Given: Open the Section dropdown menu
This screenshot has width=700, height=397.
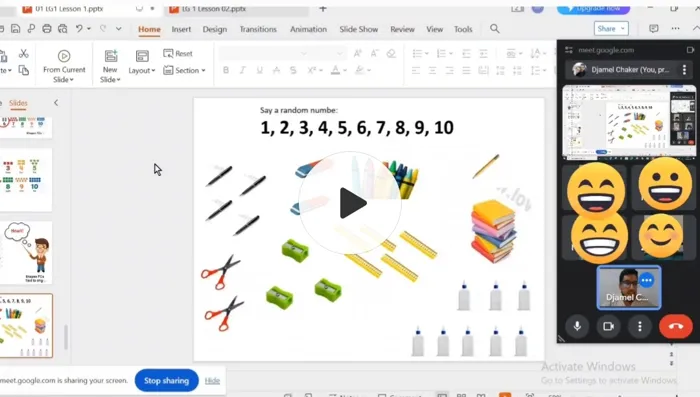Looking at the screenshot, I should 184,70.
